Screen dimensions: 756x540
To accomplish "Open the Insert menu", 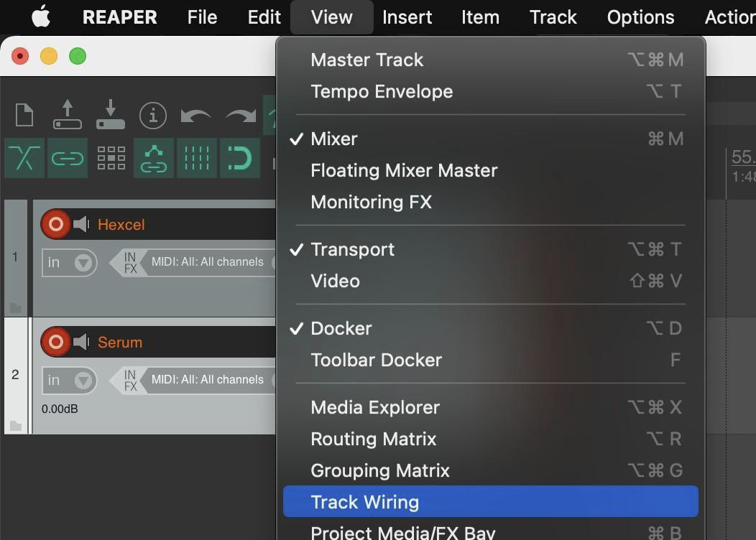I will [407, 17].
